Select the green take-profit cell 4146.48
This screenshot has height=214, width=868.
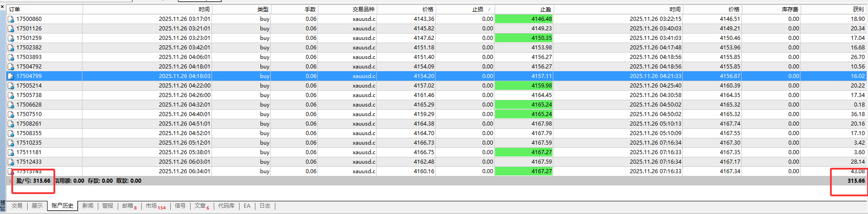[x=524, y=19]
